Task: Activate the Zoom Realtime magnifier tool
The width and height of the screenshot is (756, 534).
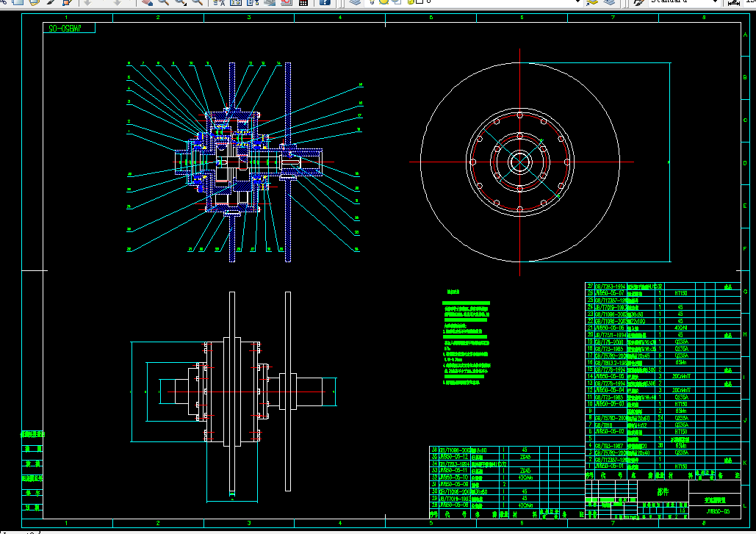Action: pos(163,2)
